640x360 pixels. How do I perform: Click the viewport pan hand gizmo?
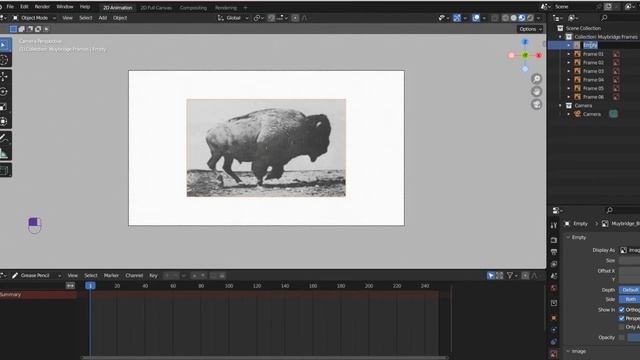[x=536, y=91]
